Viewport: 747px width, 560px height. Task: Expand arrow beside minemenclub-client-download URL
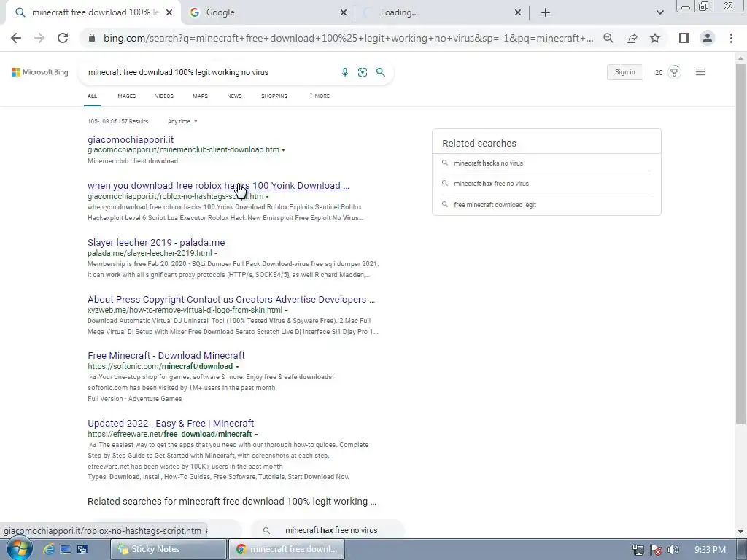coord(284,150)
